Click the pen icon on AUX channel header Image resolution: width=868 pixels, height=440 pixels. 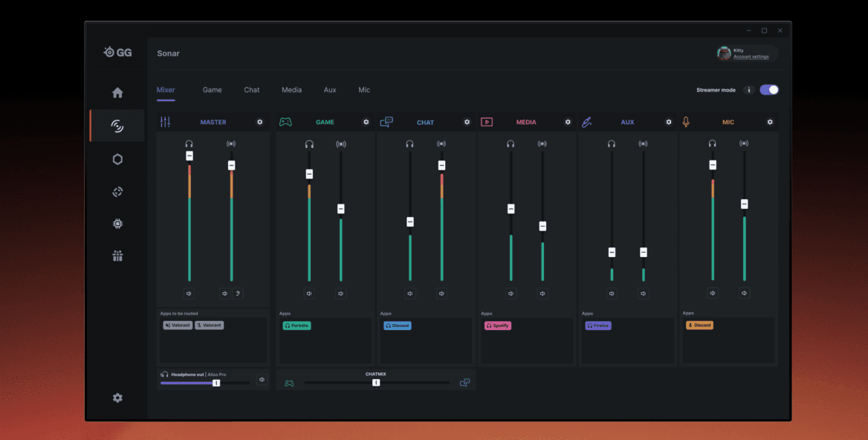coord(588,121)
